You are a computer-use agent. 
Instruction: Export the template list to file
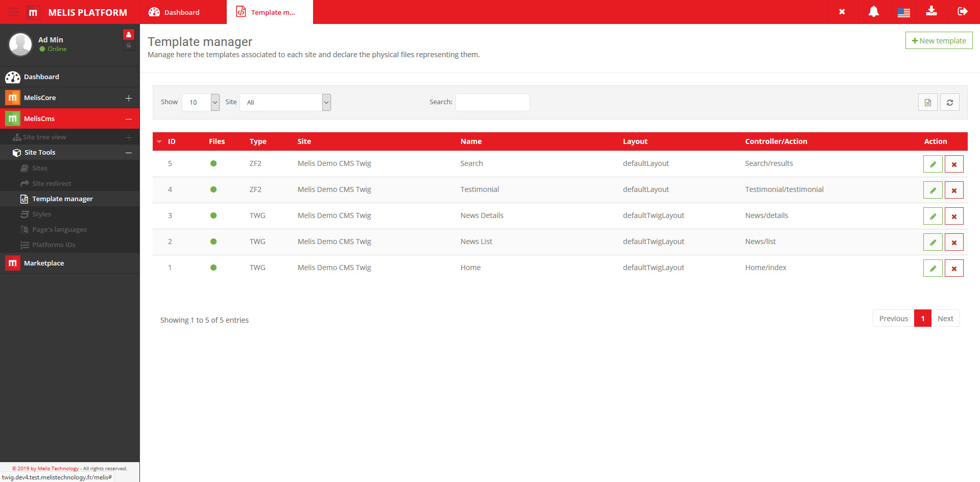click(927, 103)
